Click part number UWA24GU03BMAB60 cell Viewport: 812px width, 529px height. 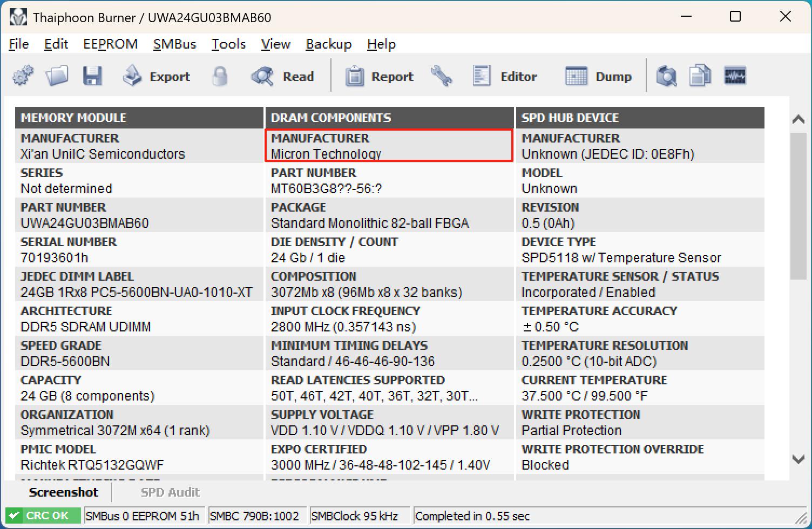pyautogui.click(x=84, y=223)
